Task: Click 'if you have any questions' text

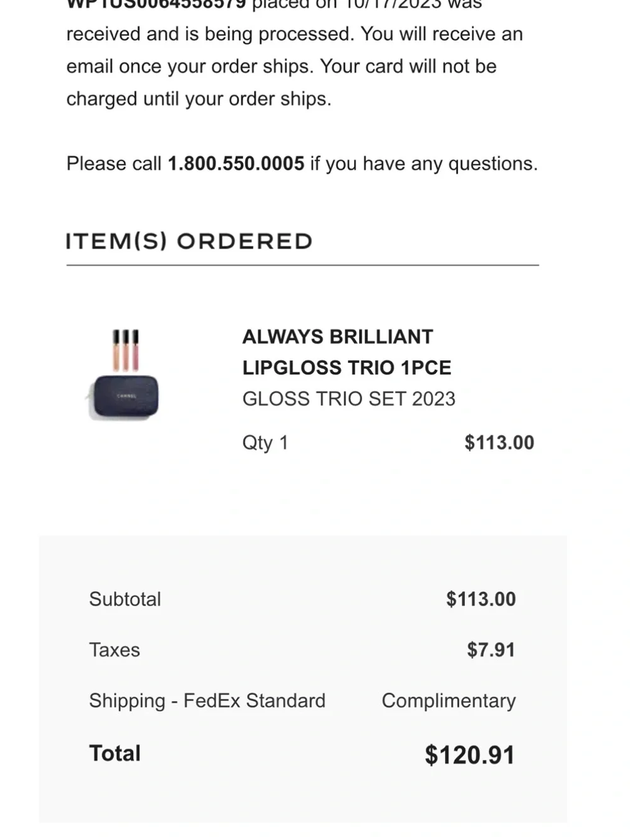Action: 424,164
